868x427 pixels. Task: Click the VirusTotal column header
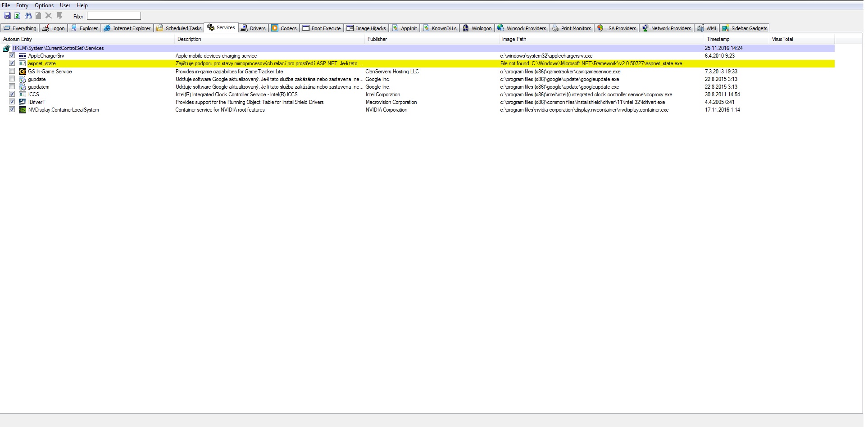click(x=802, y=39)
